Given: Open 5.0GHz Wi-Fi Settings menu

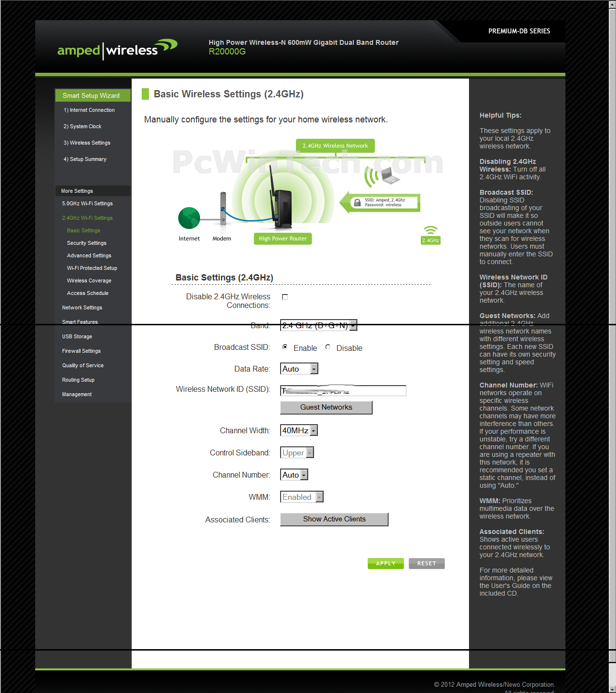Looking at the screenshot, I should pos(87,203).
